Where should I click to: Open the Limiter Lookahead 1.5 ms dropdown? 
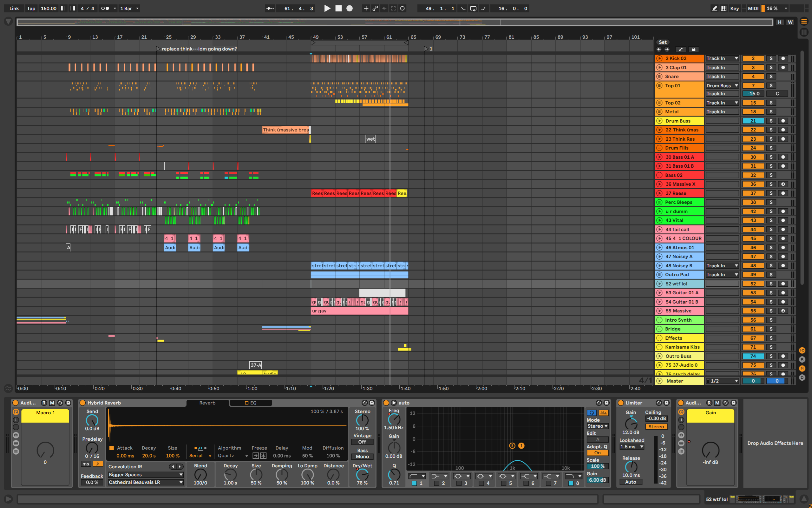[632, 447]
